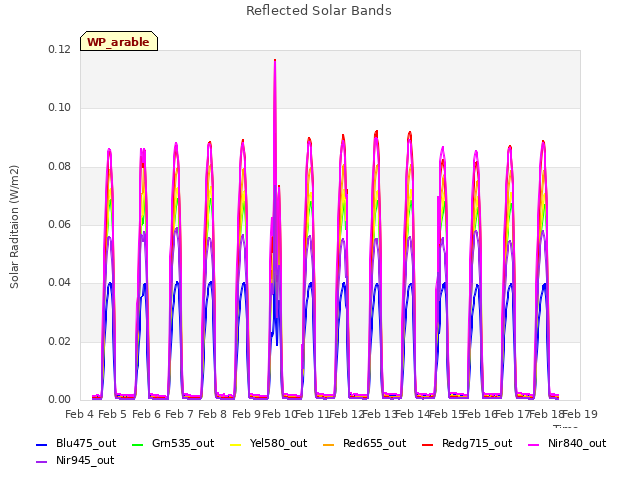Click the orange Red655_out legend swatch
640x480 pixels.
(328, 444)
